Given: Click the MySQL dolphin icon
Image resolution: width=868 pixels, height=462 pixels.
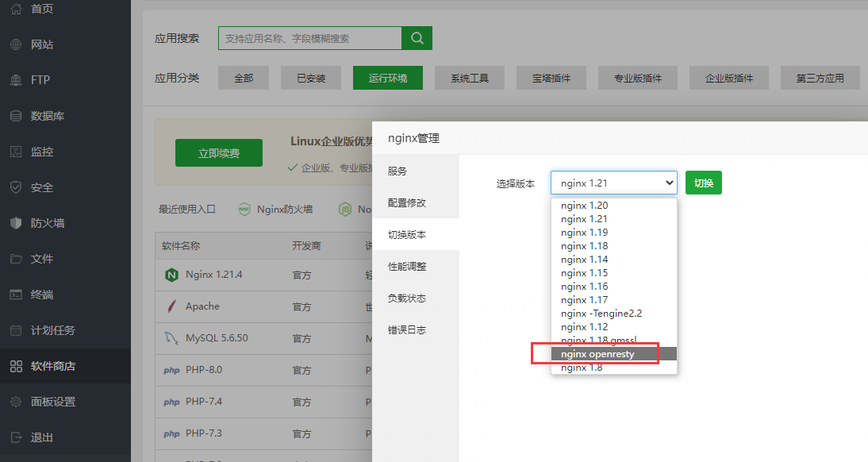Looking at the screenshot, I should 171,338.
